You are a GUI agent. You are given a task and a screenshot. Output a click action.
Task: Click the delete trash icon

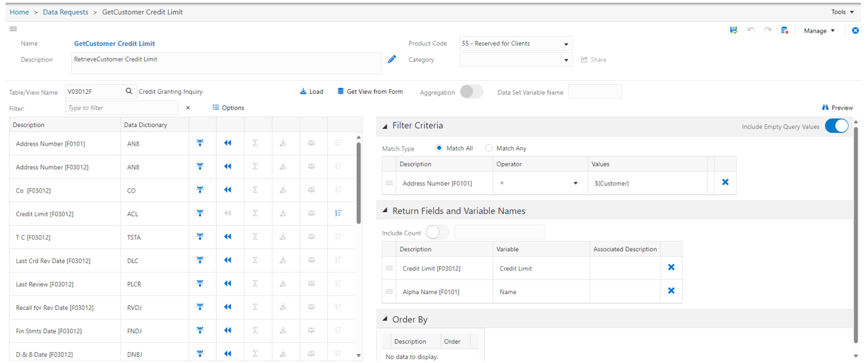784,30
